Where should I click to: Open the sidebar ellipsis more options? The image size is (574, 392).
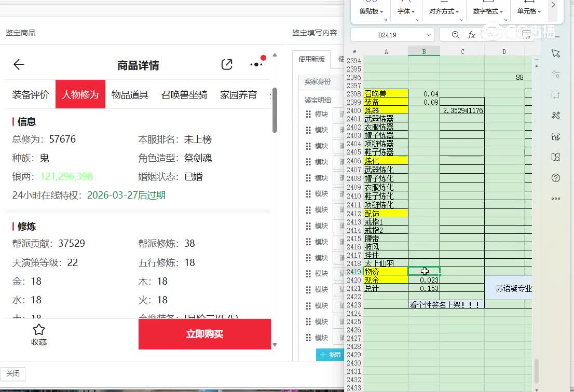(x=556, y=199)
